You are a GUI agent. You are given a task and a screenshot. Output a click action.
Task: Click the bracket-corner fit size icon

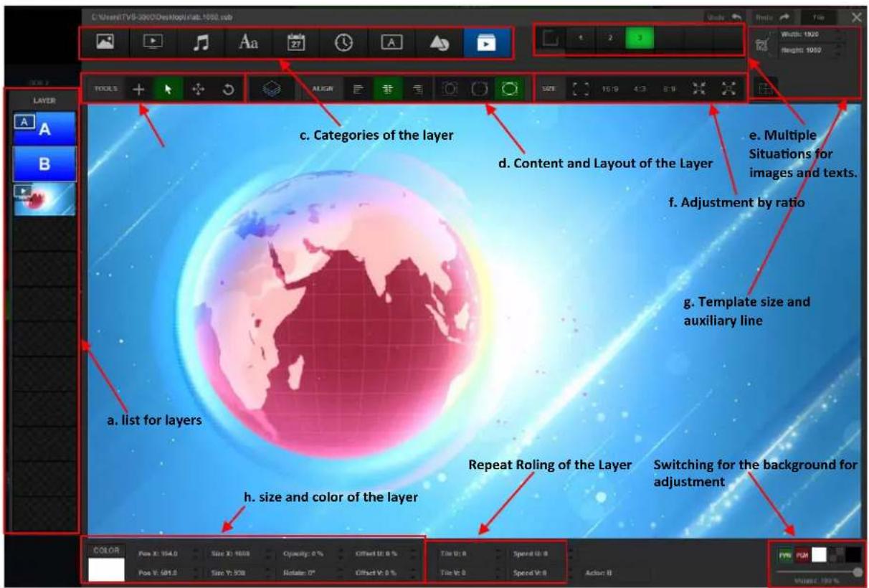(x=581, y=90)
